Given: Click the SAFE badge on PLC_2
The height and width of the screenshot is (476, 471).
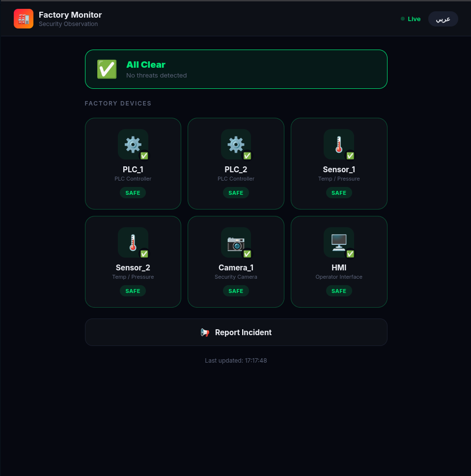Looking at the screenshot, I should point(236,193).
